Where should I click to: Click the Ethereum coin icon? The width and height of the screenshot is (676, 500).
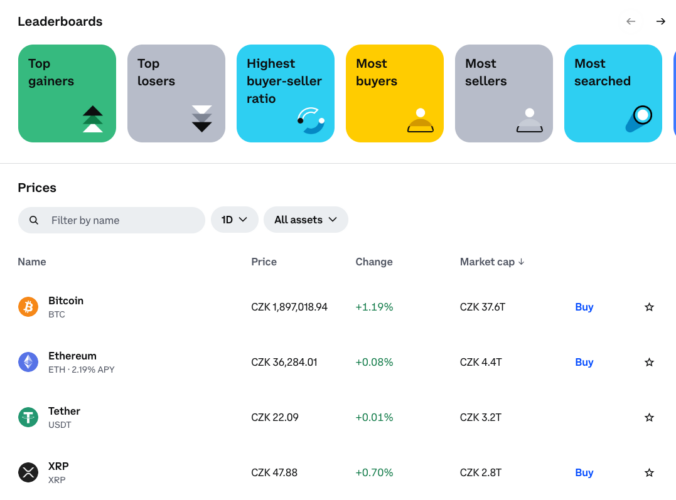(x=28, y=362)
